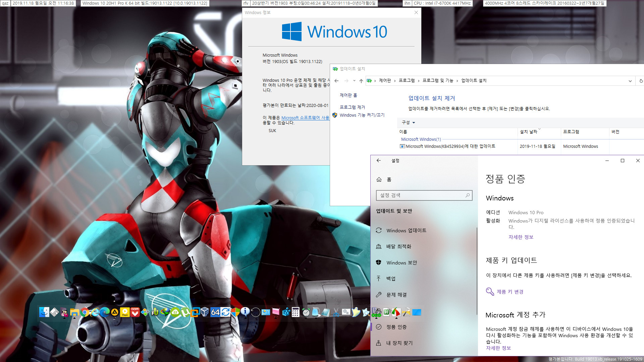Click Microsoft 소프트웨어 사용 link in winver

305,118
